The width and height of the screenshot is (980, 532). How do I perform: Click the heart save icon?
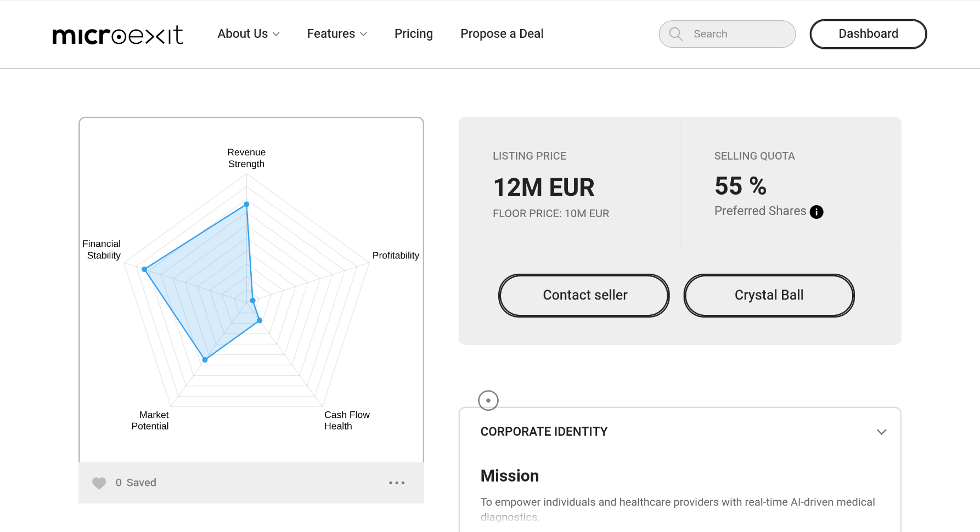(x=99, y=483)
